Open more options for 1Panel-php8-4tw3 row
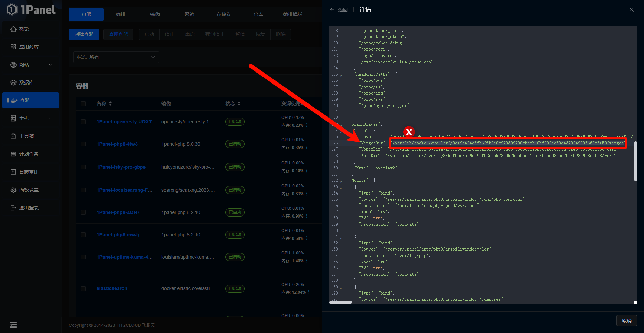The image size is (644, 333). [x=307, y=148]
